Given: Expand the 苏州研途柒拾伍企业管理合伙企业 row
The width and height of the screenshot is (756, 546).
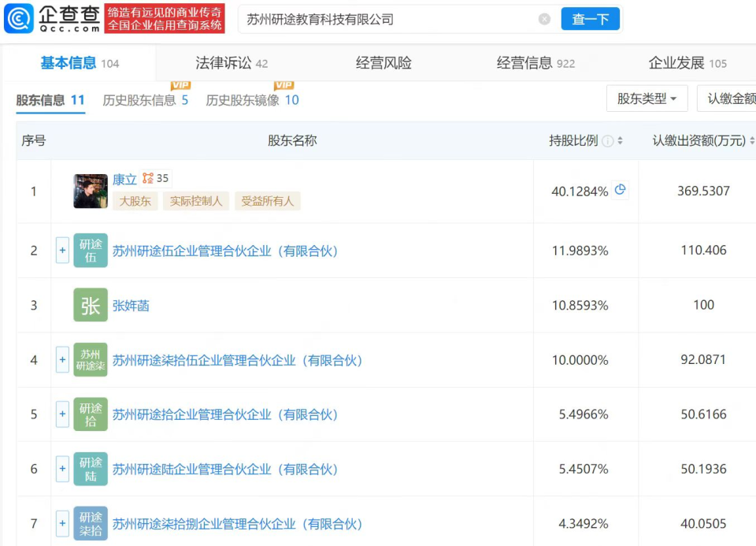Looking at the screenshot, I should (x=62, y=360).
